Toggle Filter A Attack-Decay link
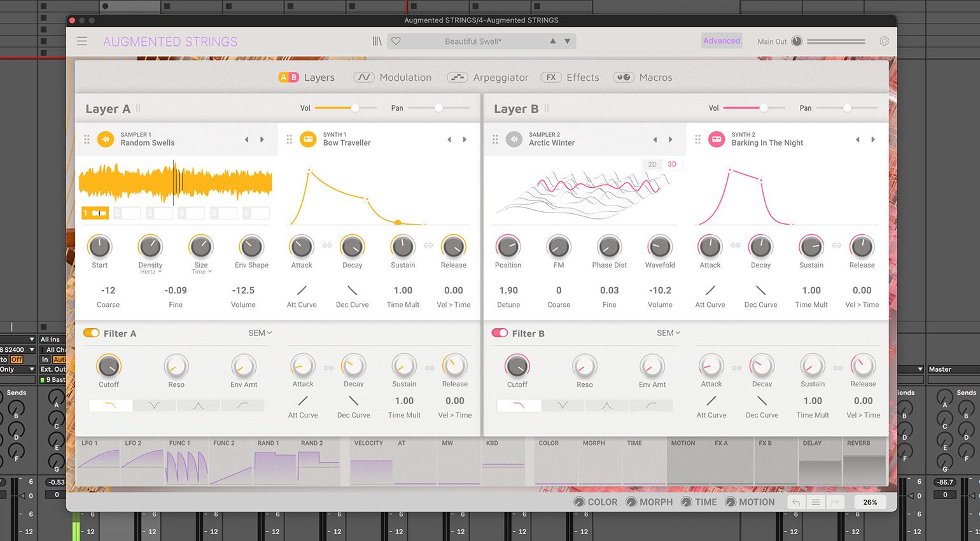980x541 pixels. click(328, 368)
